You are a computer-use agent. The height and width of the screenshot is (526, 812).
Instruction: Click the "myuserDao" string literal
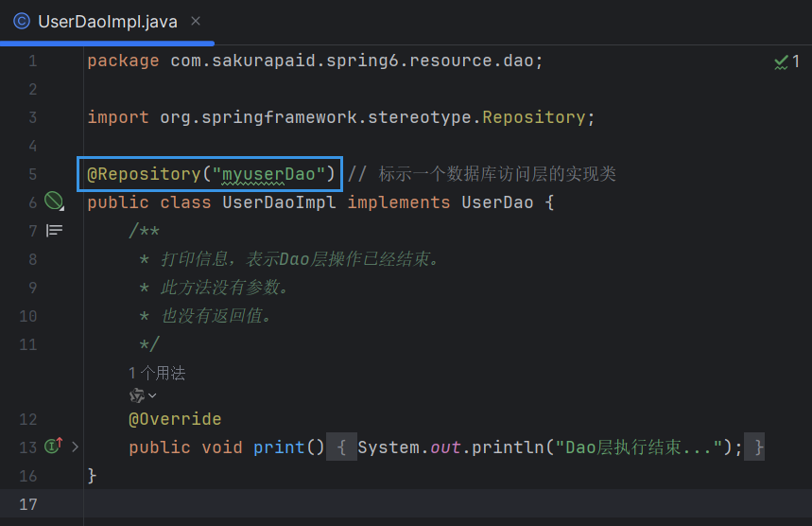click(268, 174)
